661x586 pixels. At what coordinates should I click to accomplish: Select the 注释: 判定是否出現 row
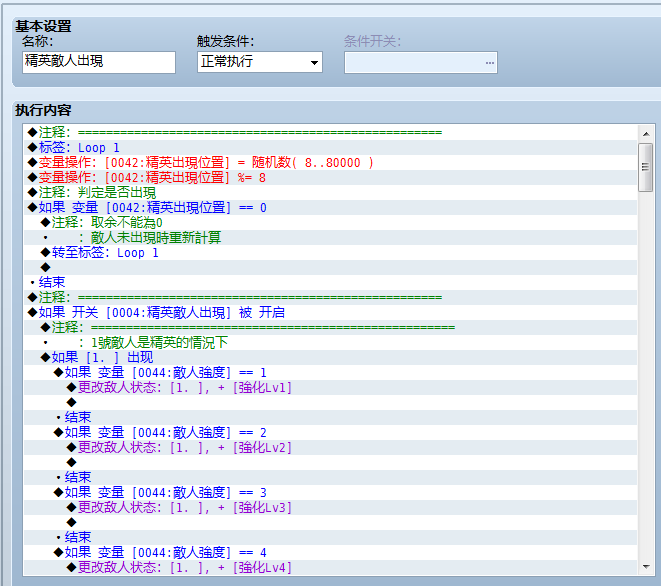point(330,193)
